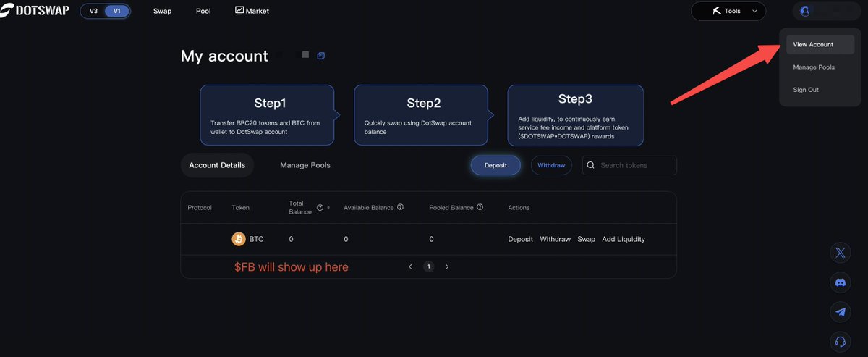Open the X (Twitter) social link

(840, 253)
